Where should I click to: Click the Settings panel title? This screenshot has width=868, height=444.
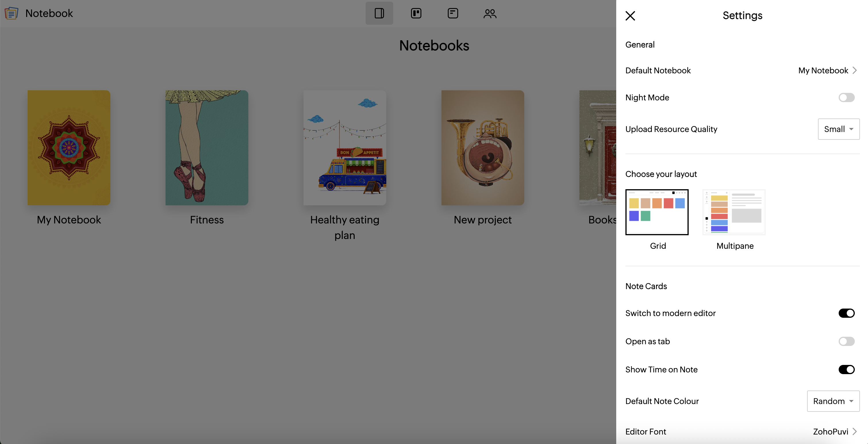pyautogui.click(x=742, y=16)
